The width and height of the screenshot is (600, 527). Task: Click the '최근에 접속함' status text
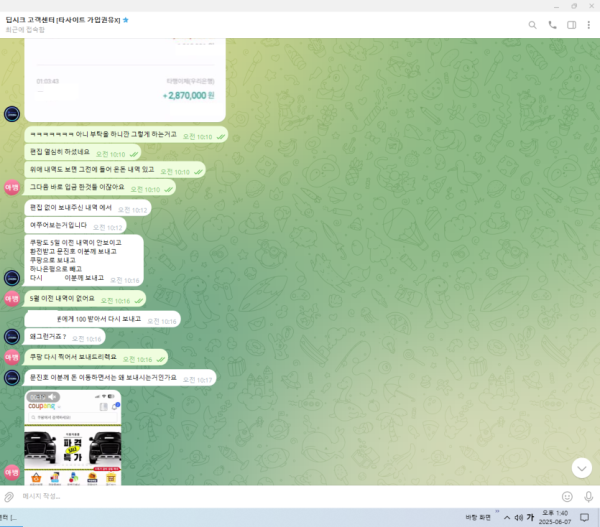point(25,30)
